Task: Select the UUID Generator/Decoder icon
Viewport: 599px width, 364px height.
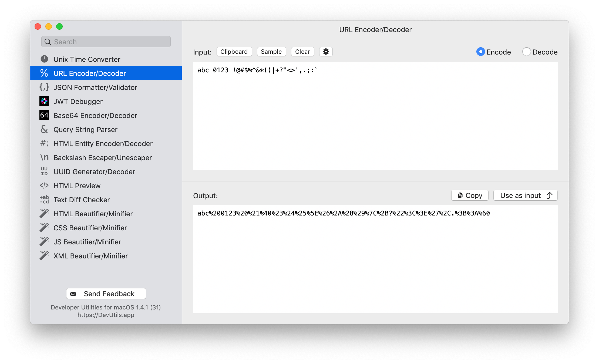Action: pos(44,171)
